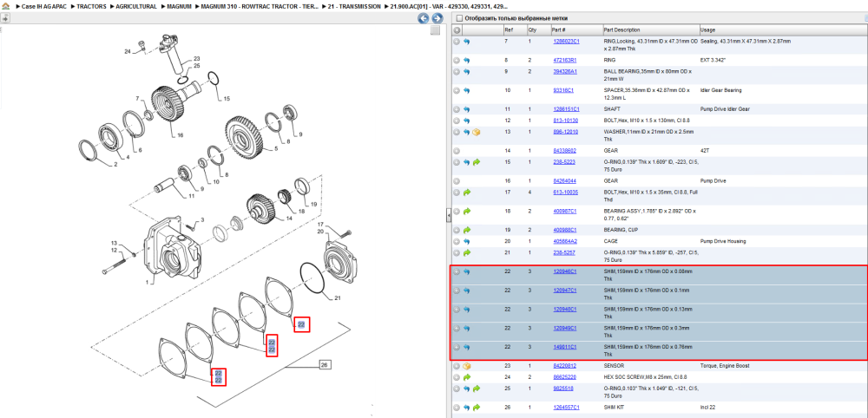Click green arrow icon in Ref 25 row
This screenshot has width=868, height=418.
pos(477,389)
